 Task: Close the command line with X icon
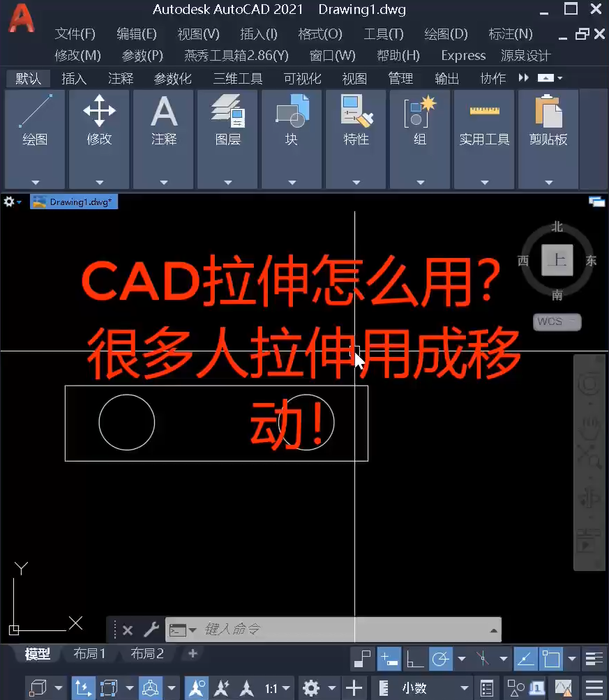(128, 630)
